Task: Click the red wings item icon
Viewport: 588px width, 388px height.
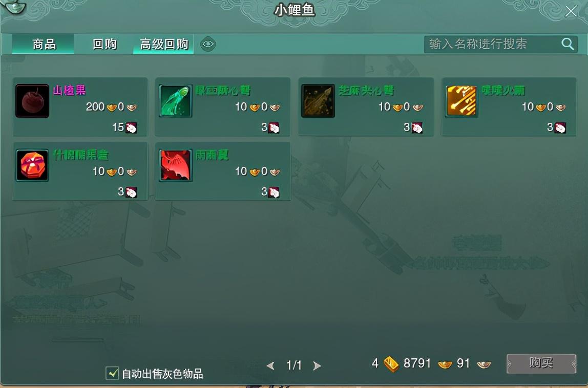Action: (x=176, y=165)
